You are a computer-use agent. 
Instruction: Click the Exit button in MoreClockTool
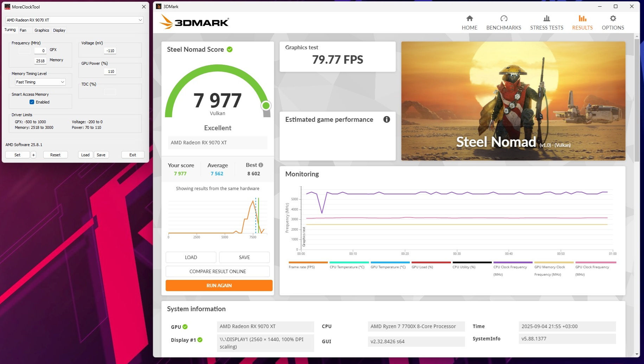point(133,155)
